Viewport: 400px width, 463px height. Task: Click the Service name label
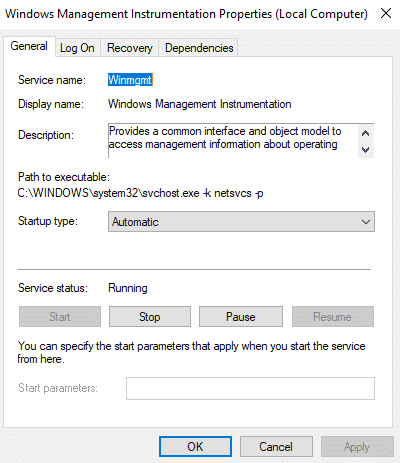click(52, 80)
